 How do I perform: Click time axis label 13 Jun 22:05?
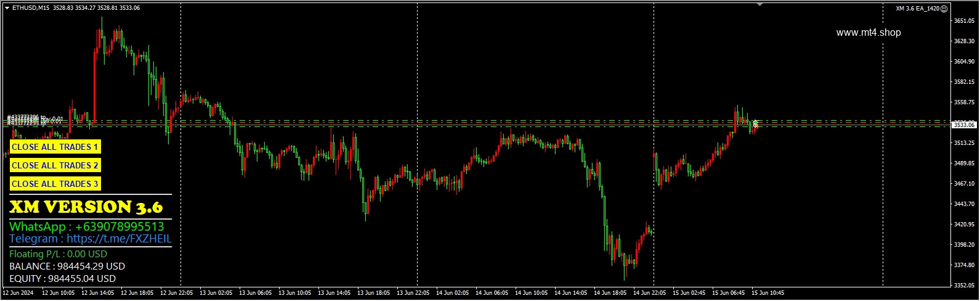pyautogui.click(x=413, y=294)
